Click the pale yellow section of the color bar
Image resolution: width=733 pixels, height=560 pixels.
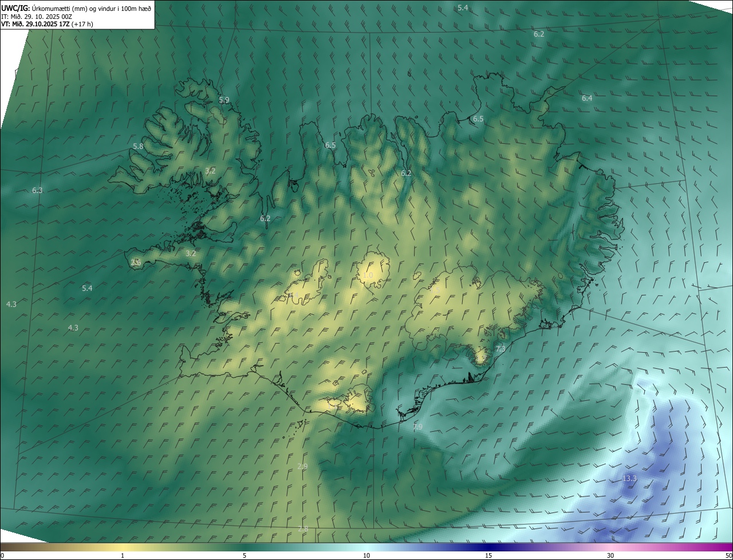(x=123, y=547)
